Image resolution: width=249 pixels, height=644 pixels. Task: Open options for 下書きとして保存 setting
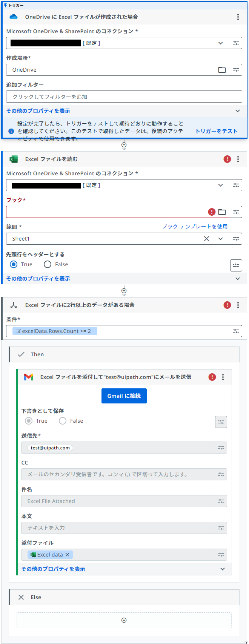click(221, 422)
